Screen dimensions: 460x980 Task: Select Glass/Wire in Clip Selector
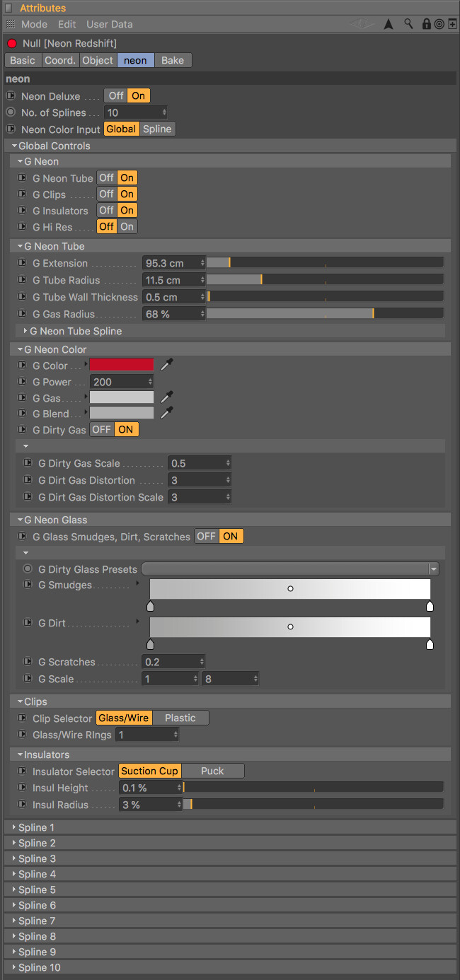tap(124, 718)
